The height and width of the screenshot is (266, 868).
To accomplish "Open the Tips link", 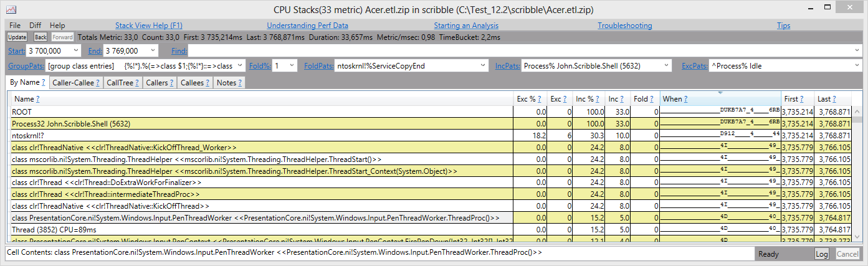I will click(783, 26).
